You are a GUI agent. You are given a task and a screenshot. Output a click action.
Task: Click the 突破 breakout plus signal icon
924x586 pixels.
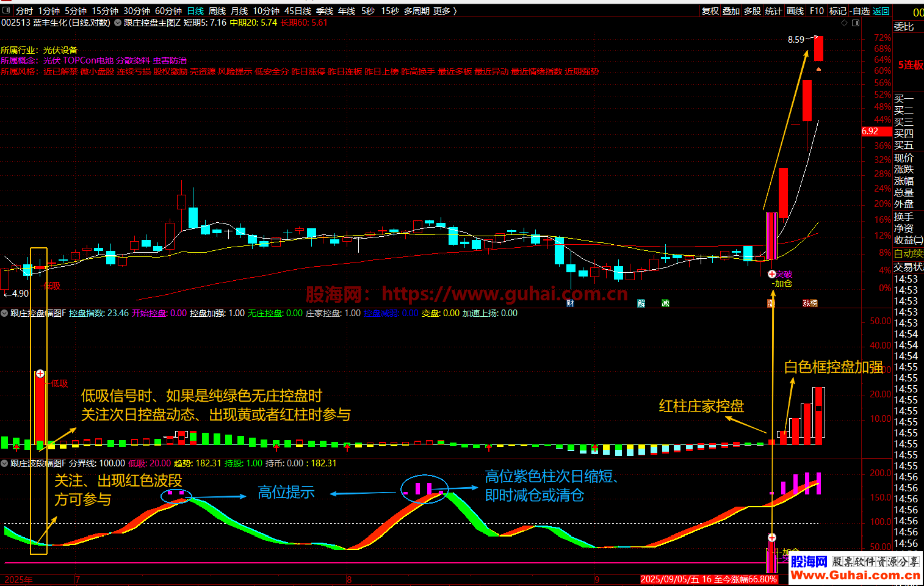[772, 274]
